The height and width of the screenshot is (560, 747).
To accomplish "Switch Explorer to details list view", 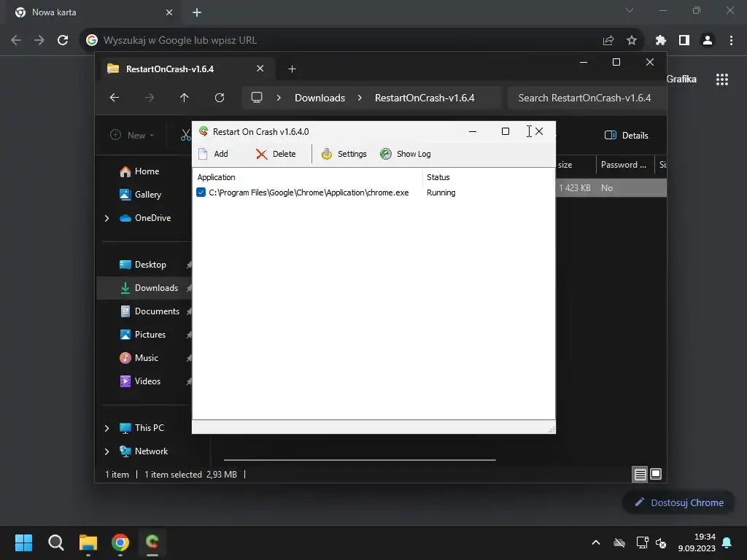I will pyautogui.click(x=640, y=474).
